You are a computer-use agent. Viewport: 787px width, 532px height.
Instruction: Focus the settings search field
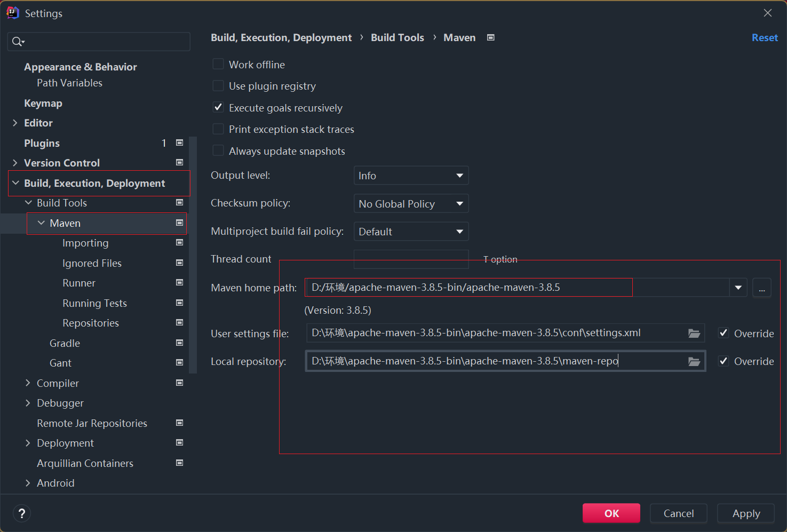[99, 42]
